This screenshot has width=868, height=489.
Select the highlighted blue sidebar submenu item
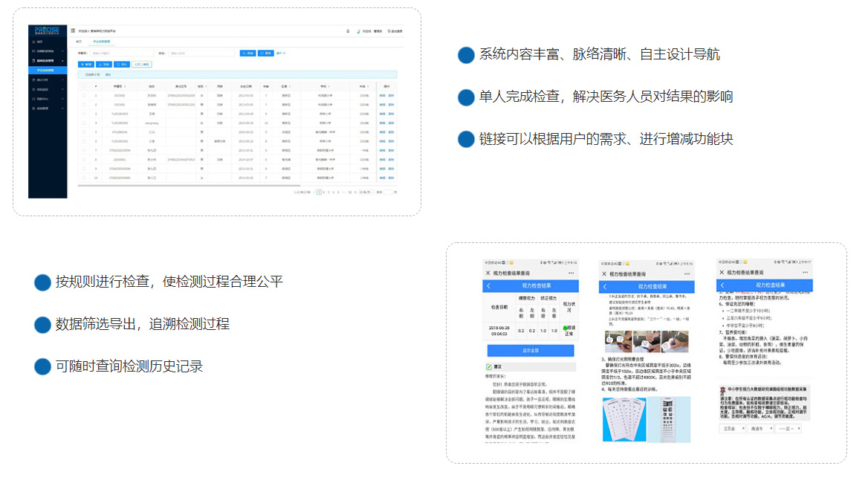48,70
